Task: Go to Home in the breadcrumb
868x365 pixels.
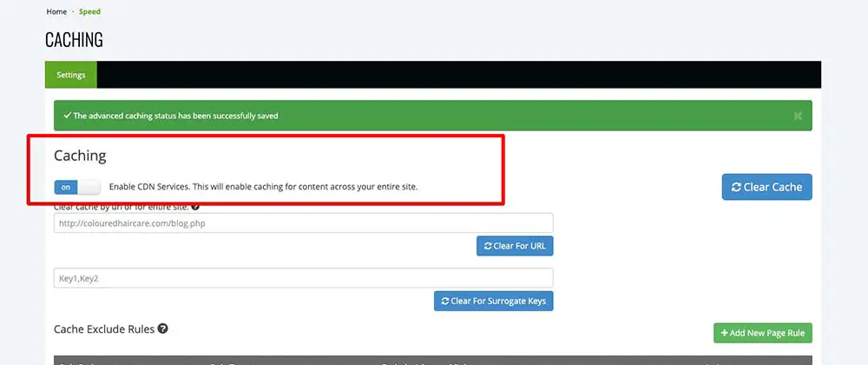Action: pyautogui.click(x=56, y=11)
